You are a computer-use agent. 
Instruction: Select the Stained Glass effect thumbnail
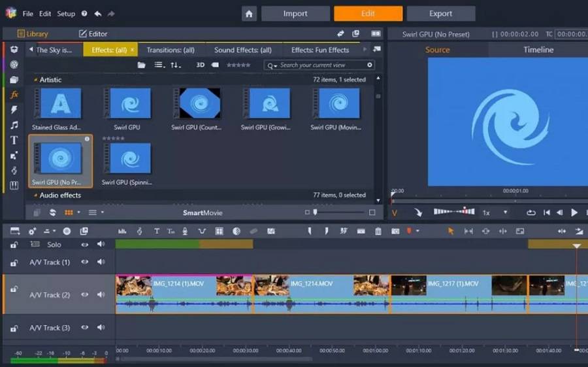[x=61, y=103]
